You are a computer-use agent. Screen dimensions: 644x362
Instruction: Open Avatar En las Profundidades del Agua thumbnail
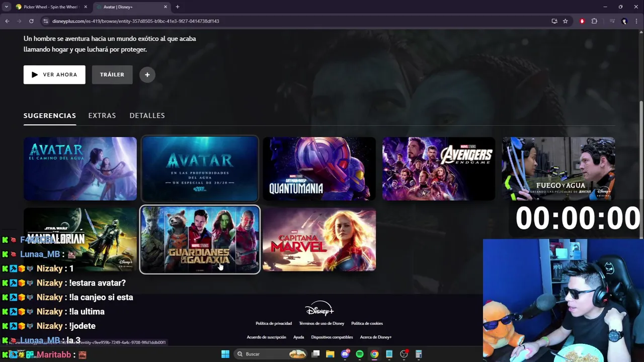pos(200,169)
